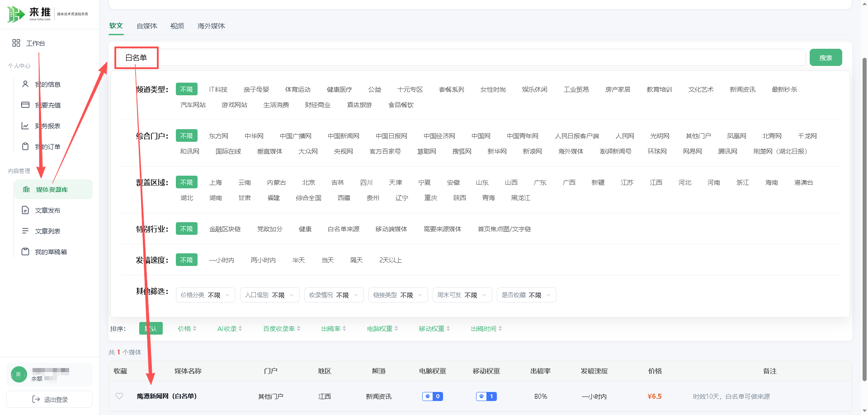Click the 默认 sort button
This screenshot has width=868, height=415.
(x=151, y=328)
